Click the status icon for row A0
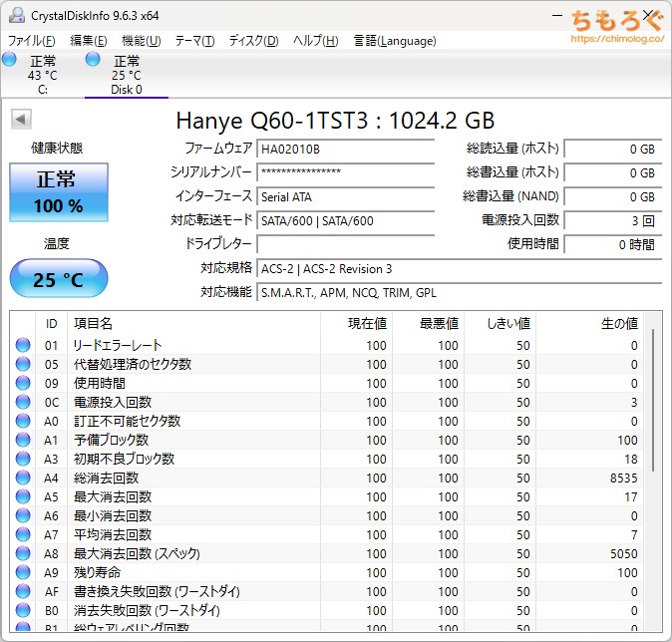The height and width of the screenshot is (642, 672). (x=23, y=421)
